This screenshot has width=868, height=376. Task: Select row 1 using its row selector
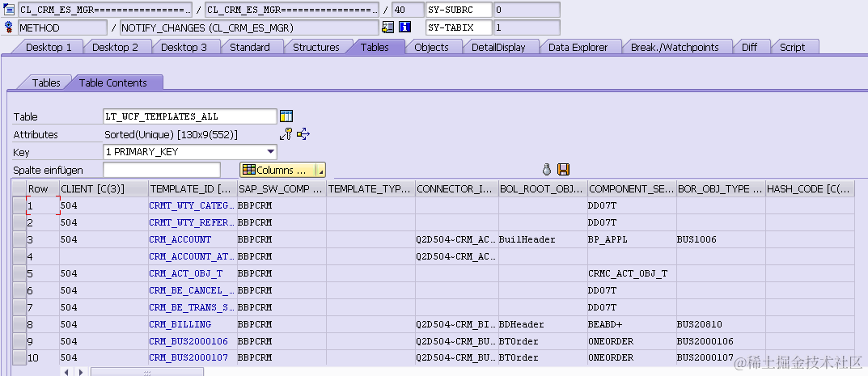click(19, 205)
